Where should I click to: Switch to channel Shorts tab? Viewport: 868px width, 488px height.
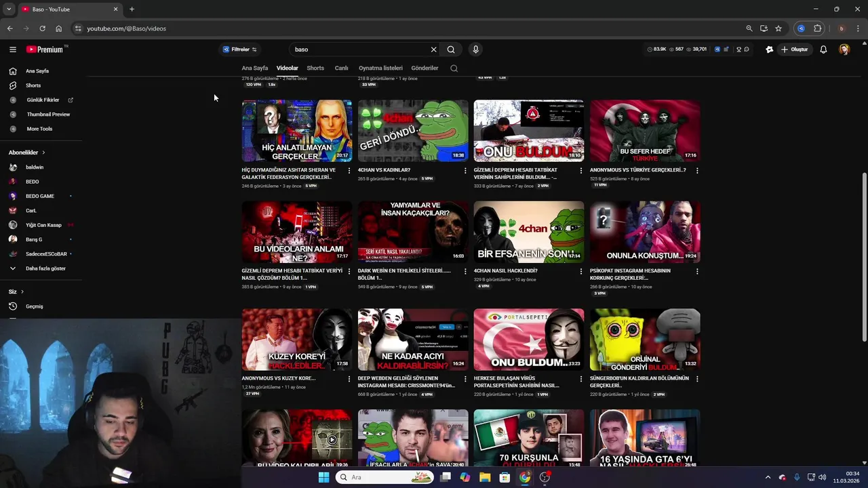coord(315,68)
